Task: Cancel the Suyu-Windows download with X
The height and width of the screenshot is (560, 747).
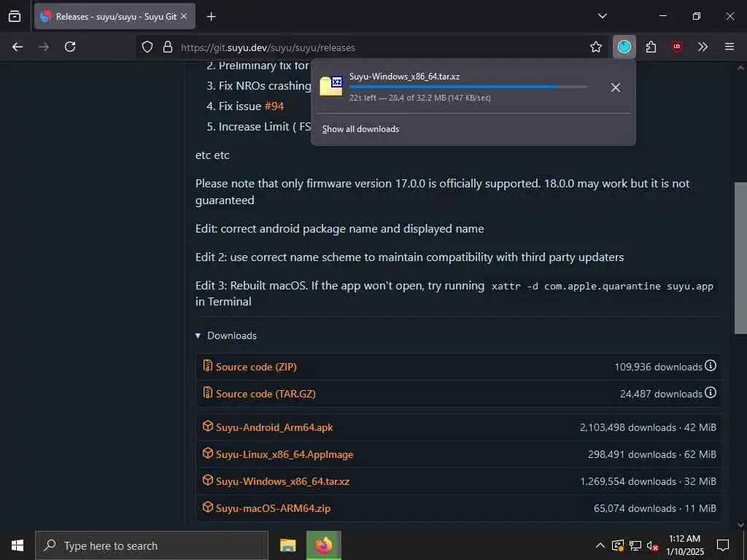Action: 616,87
